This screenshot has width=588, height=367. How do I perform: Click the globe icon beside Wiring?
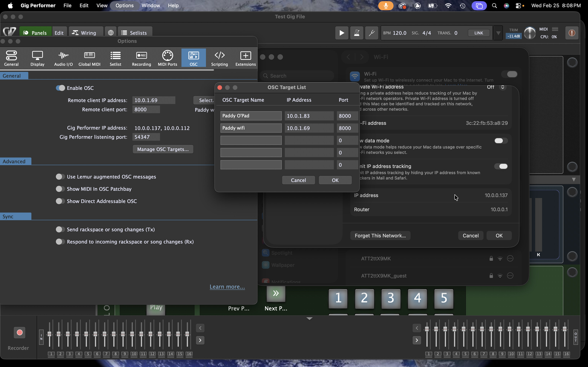point(111,33)
